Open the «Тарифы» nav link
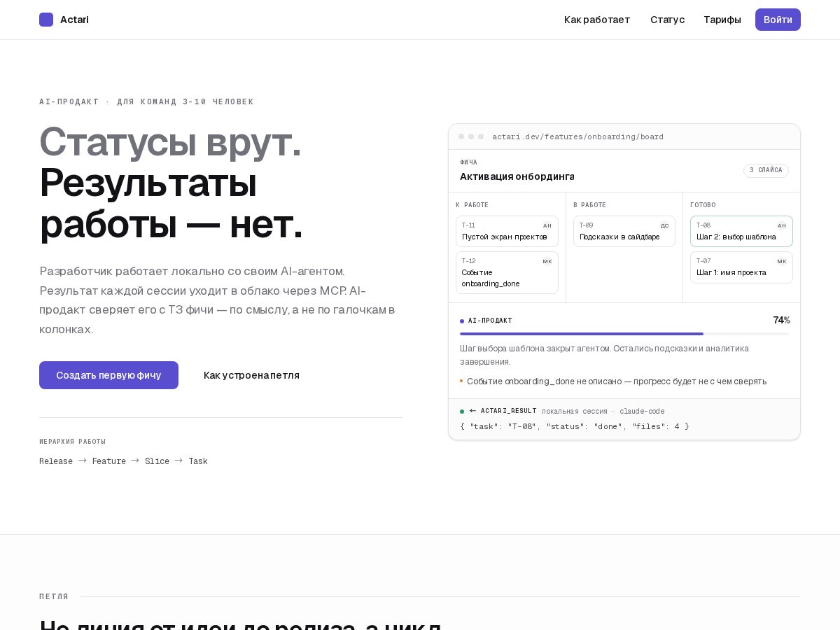Viewport: 840px width, 630px height. [722, 20]
